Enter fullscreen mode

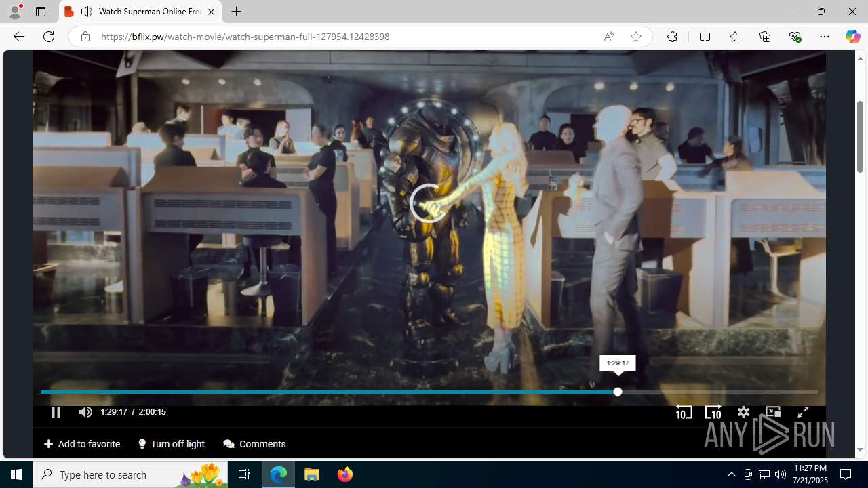coord(803,412)
